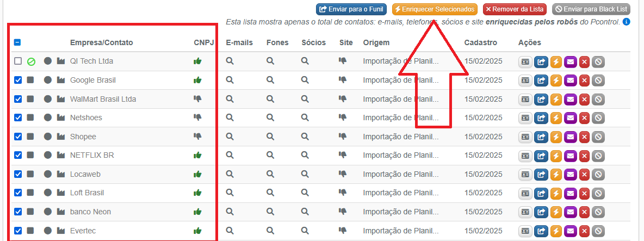Image resolution: width=644 pixels, height=241 pixels.
Task: Click gray blacklist icon in NETFLIX BR row
Action: (x=598, y=156)
